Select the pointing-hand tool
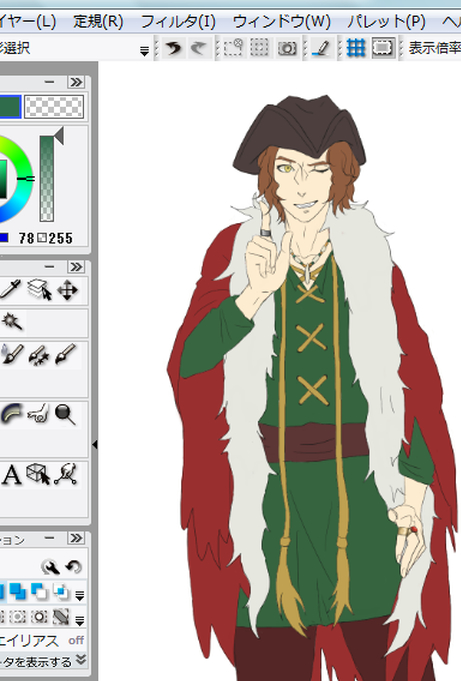461x681 pixels. point(38,413)
